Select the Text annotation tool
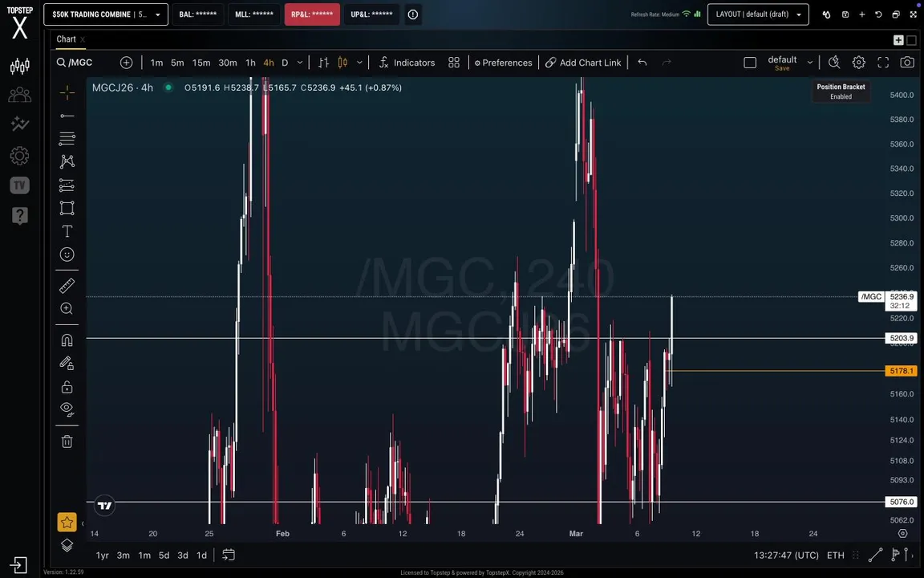Screen dimensions: 924x578 [67, 231]
